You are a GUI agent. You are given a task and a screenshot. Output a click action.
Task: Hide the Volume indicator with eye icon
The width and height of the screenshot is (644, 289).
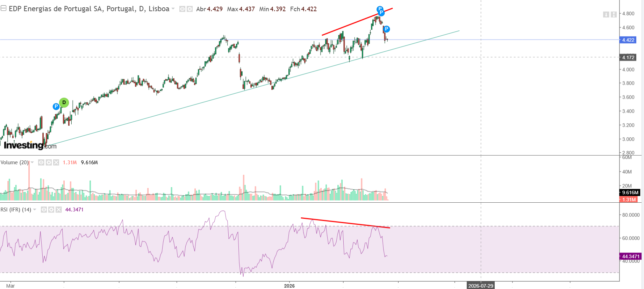coord(41,162)
